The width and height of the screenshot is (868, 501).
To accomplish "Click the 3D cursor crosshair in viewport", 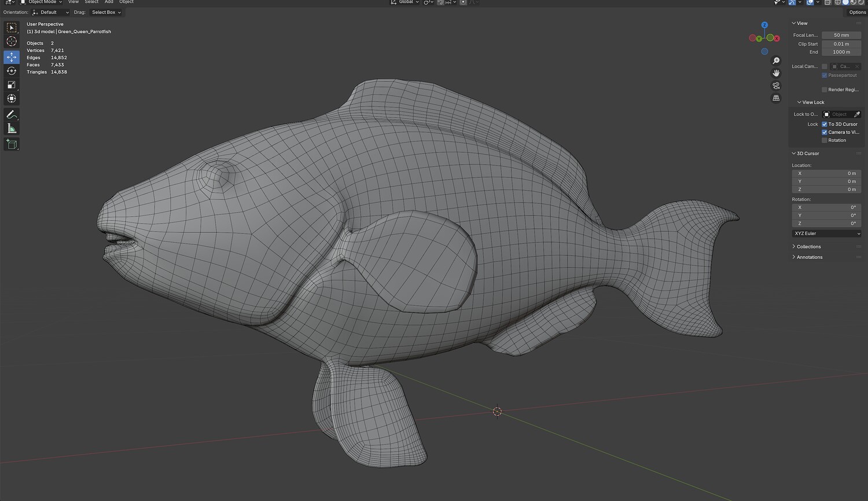I will [497, 411].
